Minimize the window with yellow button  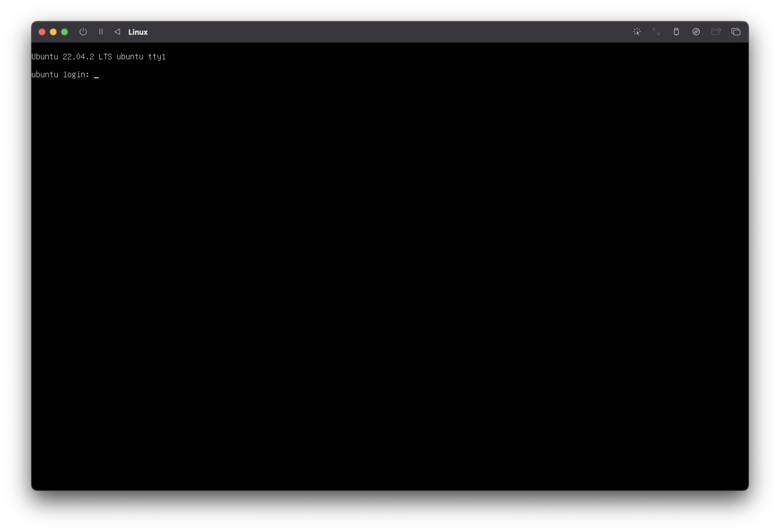click(53, 32)
